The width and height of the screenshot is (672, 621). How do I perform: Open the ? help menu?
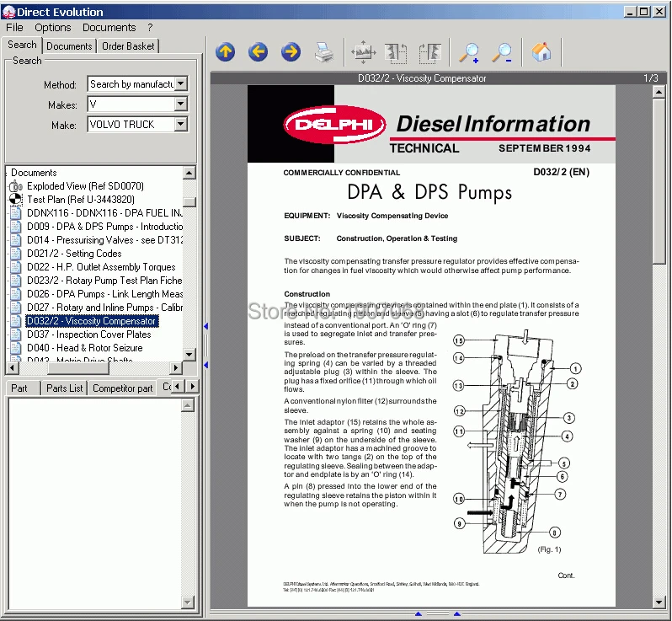tap(150, 28)
